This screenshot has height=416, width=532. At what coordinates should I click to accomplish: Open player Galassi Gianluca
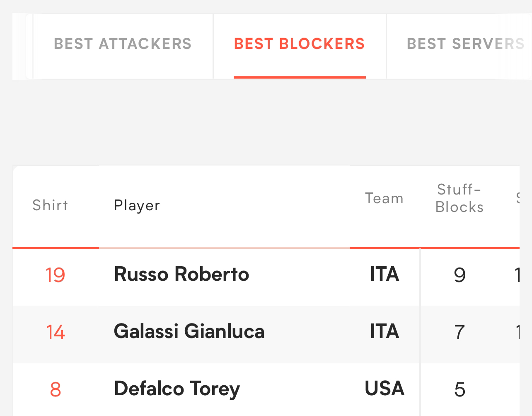(x=189, y=331)
